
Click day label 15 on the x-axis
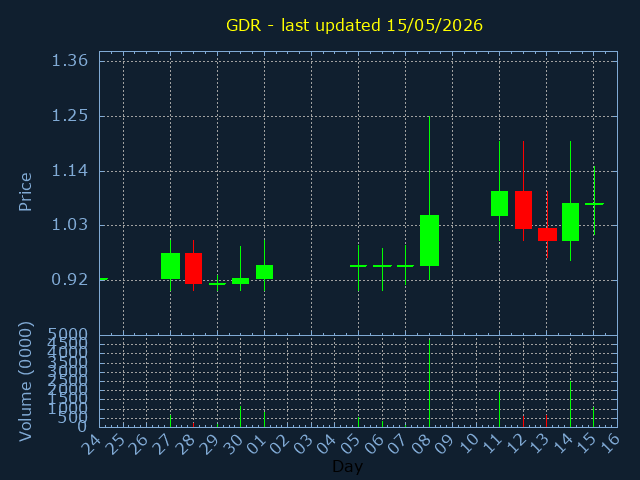pos(585,444)
